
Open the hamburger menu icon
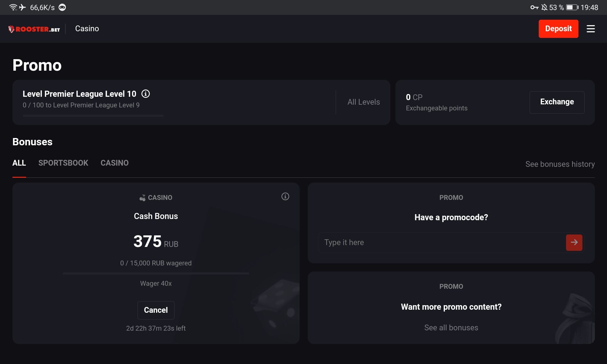[590, 29]
